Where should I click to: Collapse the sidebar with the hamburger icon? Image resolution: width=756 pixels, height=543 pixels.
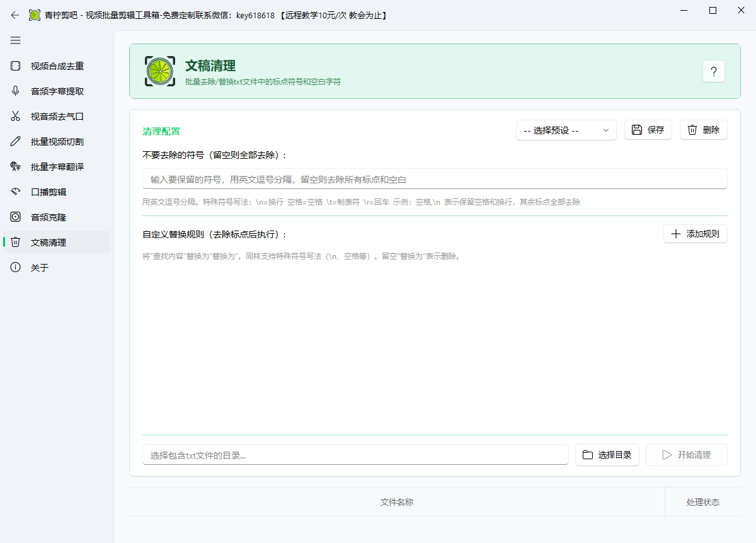point(15,40)
